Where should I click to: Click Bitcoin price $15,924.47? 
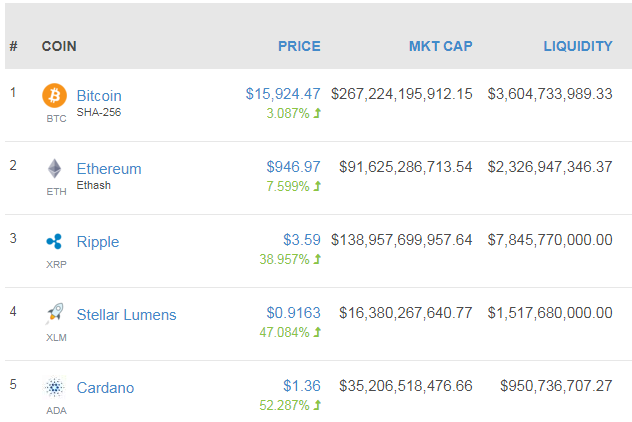[283, 94]
